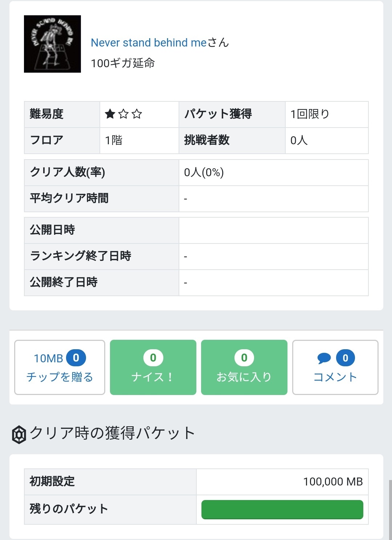Open Never stand behind me user link

(x=148, y=43)
